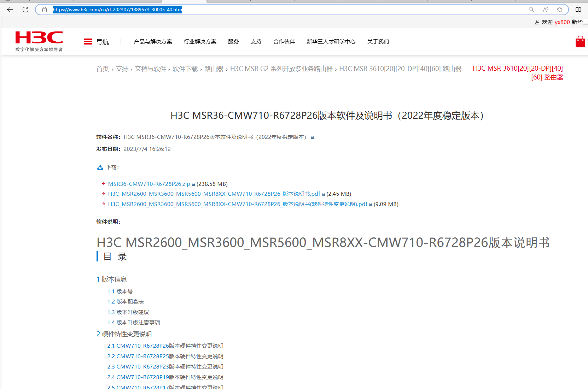588x389 pixels.
Task: Open 产品与解决方案 menu
Action: pos(153,42)
